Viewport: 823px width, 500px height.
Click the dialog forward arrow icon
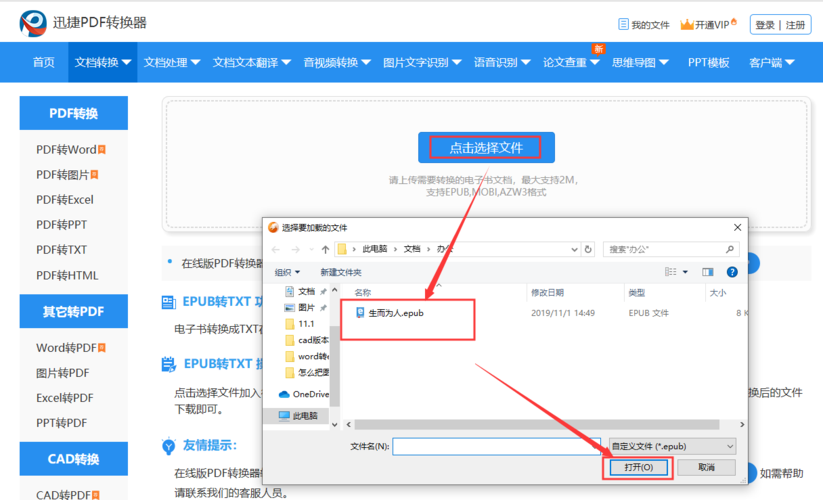pos(296,249)
